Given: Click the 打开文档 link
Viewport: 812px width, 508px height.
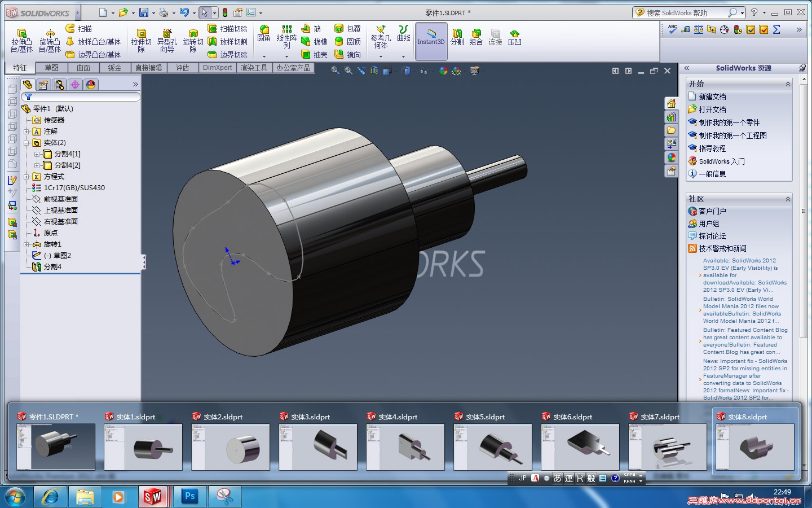Looking at the screenshot, I should [712, 110].
